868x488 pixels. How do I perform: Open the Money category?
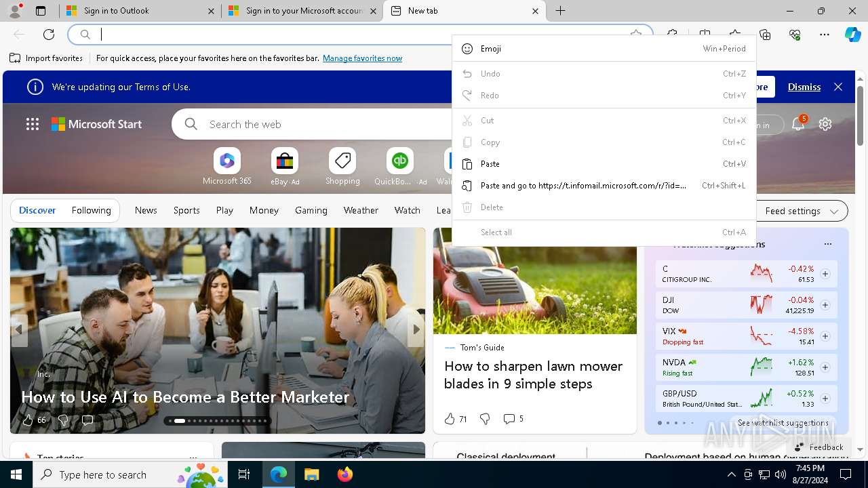264,211
